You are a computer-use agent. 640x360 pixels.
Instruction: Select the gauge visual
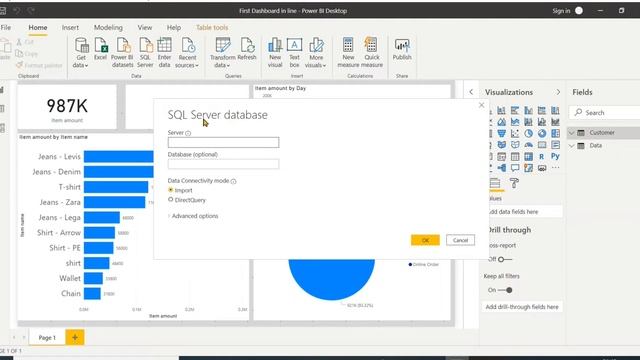(x=528, y=145)
